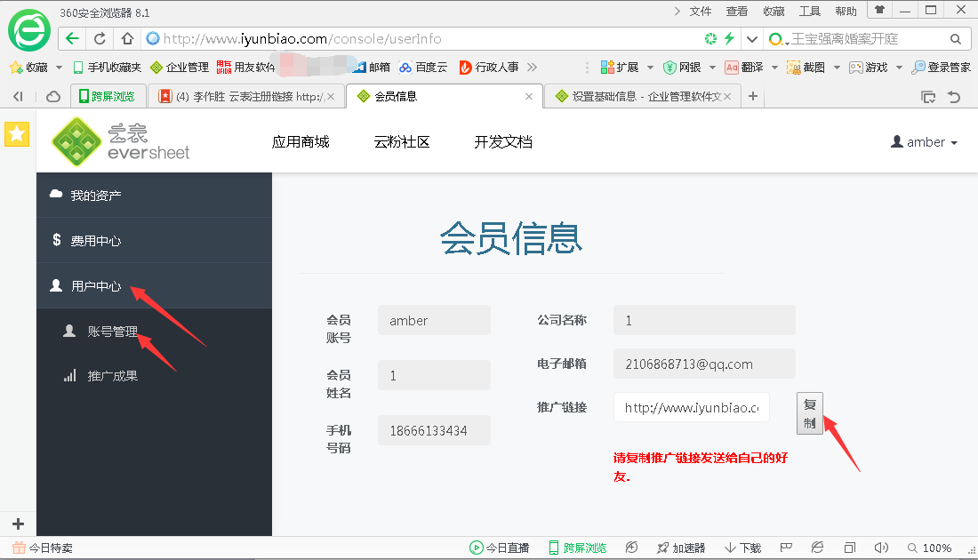Open the 文件 menu
Viewport: 978px width, 560px height.
701,12
